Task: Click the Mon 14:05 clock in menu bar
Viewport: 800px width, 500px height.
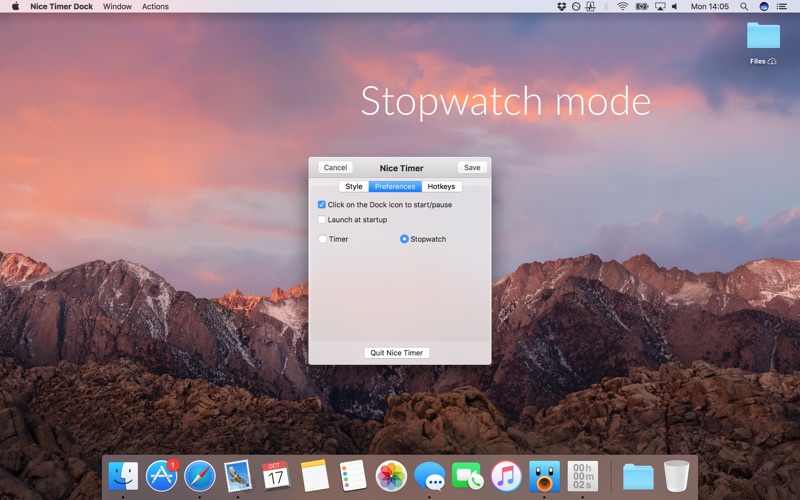Action: click(710, 7)
